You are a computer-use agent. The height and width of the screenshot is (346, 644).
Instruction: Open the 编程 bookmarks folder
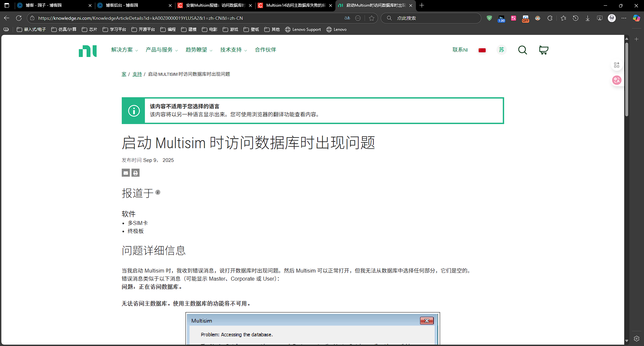pyautogui.click(x=168, y=30)
